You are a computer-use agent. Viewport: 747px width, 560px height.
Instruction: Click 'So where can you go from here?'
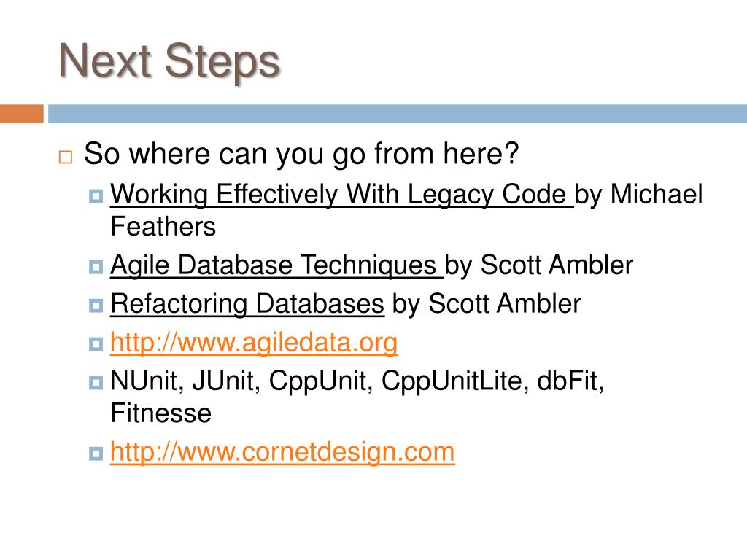(x=301, y=154)
